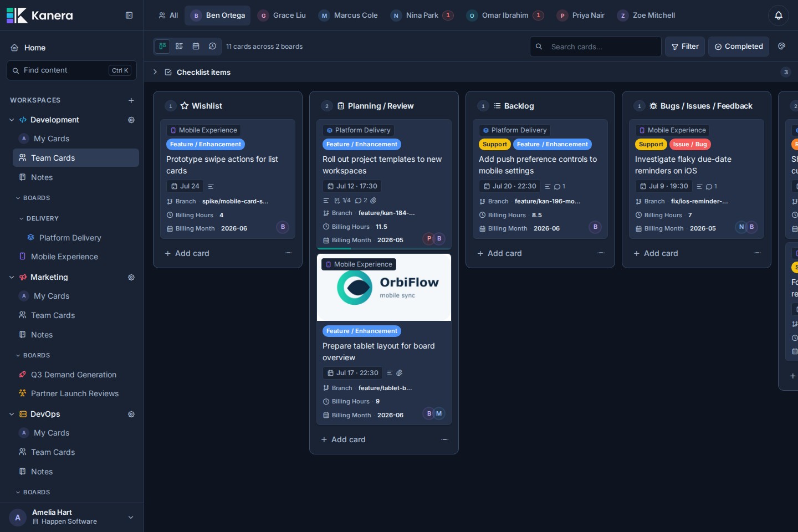Viewport: 798px width, 532px height.
Task: Open DevOps workspace settings gear
Action: tap(131, 414)
